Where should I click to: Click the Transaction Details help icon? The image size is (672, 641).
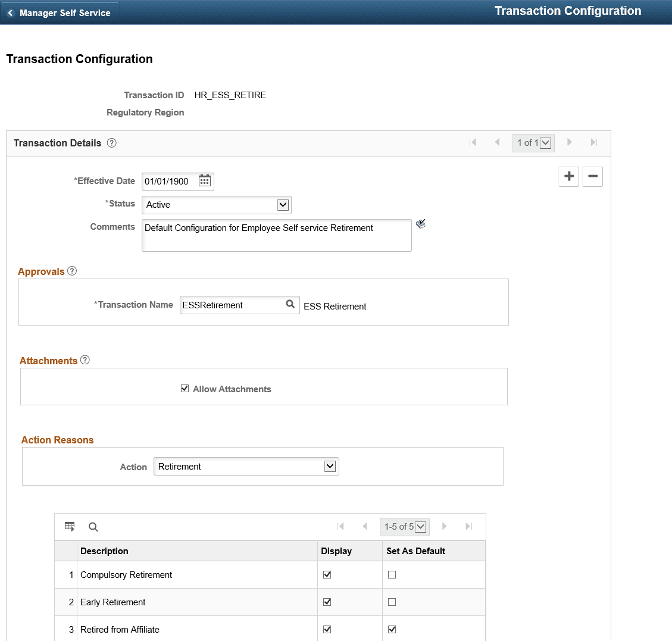pyautogui.click(x=111, y=142)
